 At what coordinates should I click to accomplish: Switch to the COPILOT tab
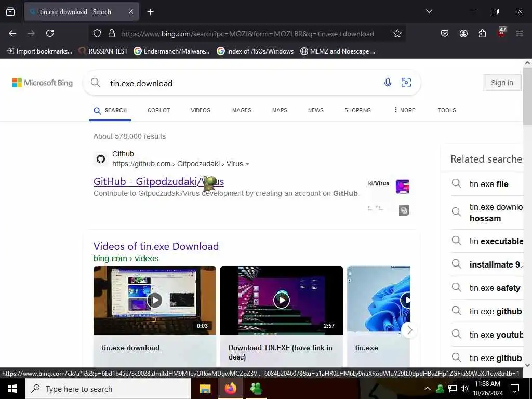point(159,110)
